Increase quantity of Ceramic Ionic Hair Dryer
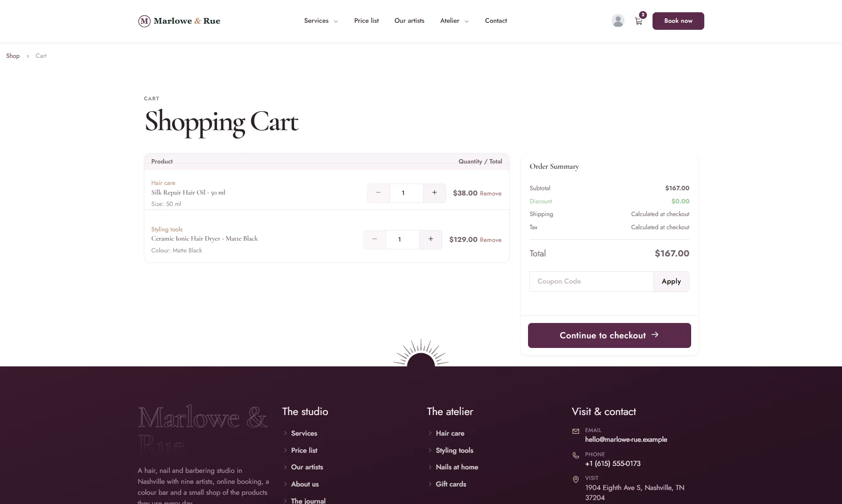The width and height of the screenshot is (842, 504). [431, 239]
